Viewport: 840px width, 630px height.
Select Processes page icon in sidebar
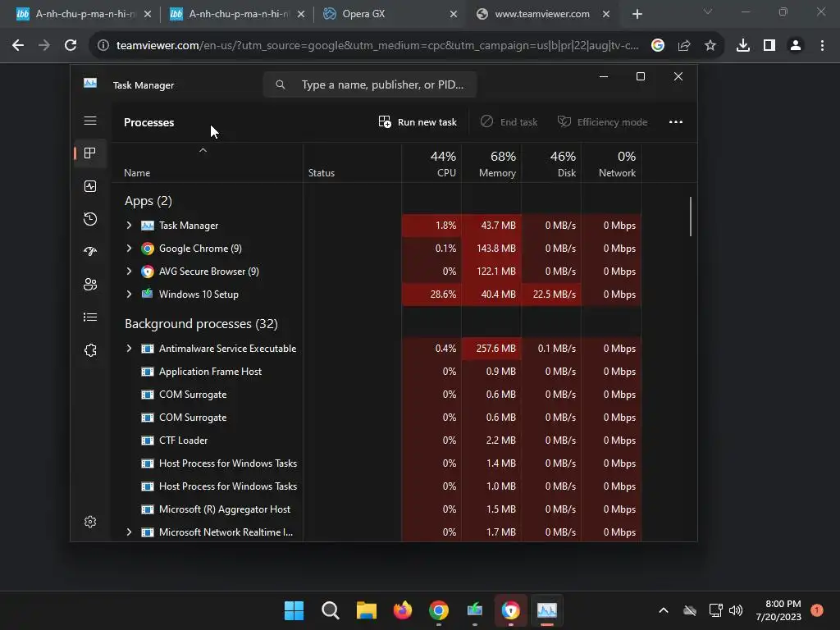[x=90, y=153]
